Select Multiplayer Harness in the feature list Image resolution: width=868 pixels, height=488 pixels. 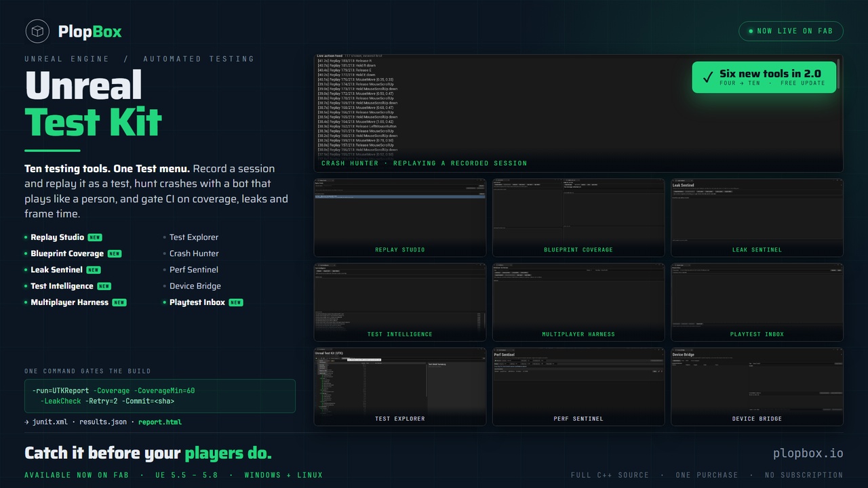tap(69, 302)
